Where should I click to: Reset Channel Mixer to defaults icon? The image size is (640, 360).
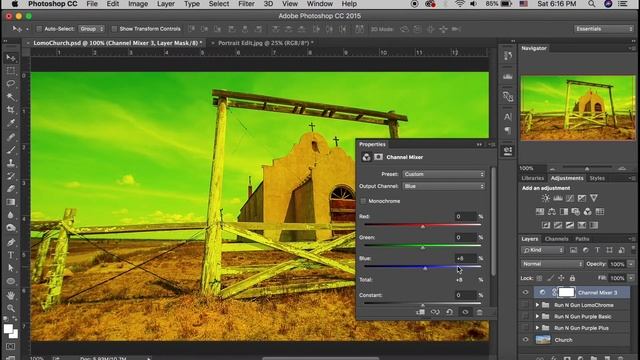pos(449,312)
